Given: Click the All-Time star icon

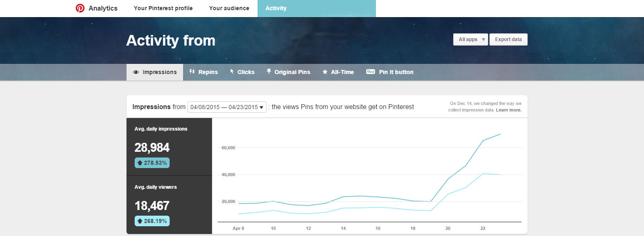Looking at the screenshot, I should point(325,72).
